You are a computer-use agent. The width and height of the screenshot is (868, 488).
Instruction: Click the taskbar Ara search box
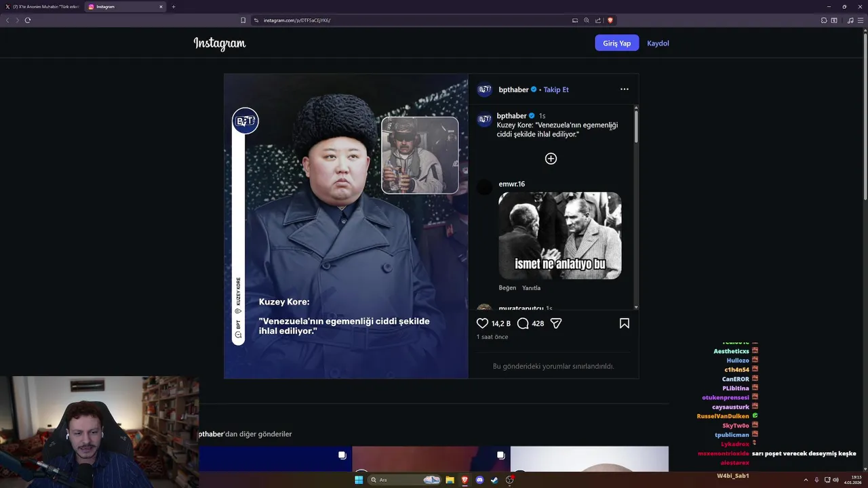coord(405,480)
